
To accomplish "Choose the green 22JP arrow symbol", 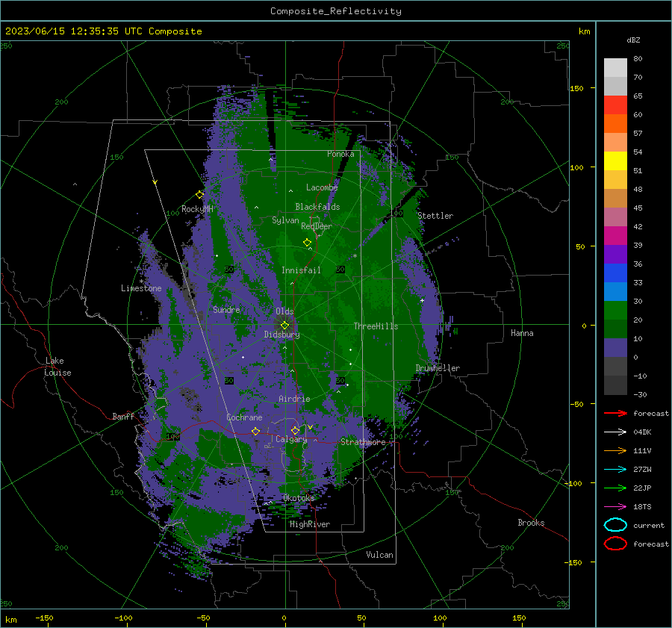I will tap(615, 488).
